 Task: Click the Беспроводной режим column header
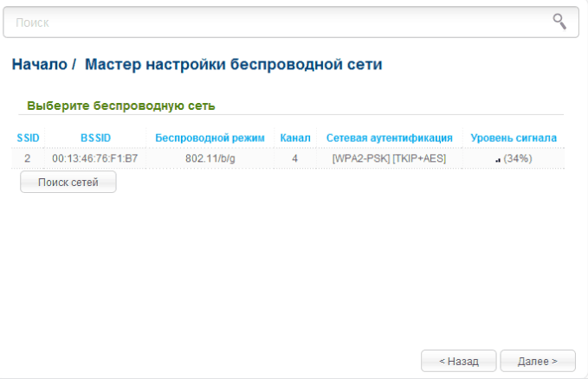click(210, 138)
